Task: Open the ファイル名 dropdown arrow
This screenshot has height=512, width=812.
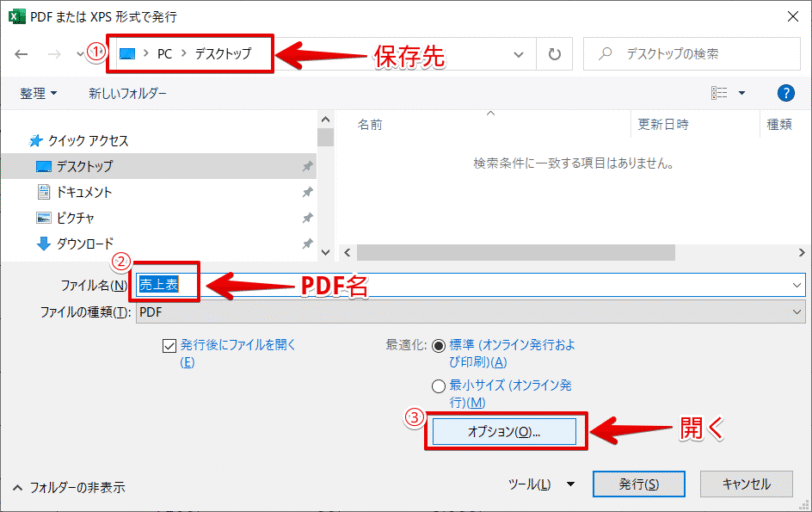Action: (796, 285)
